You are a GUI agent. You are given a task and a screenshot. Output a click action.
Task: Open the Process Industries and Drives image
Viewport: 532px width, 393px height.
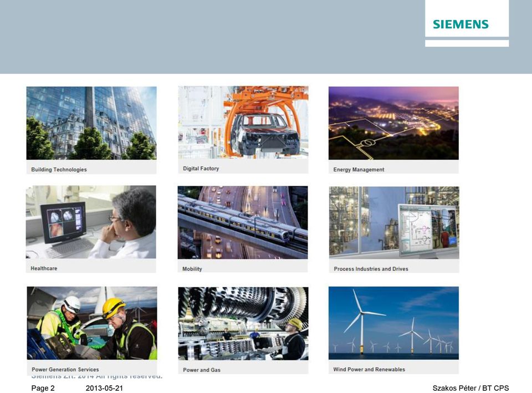pyautogui.click(x=394, y=223)
